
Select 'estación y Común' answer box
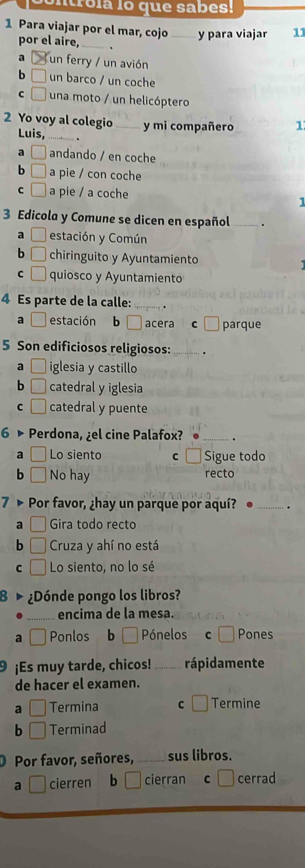click(39, 237)
